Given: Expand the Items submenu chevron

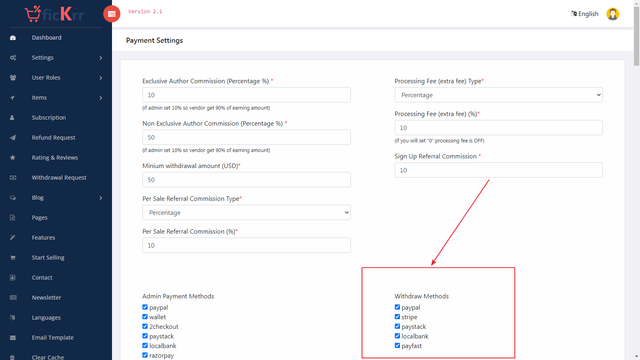Looking at the screenshot, I should [100, 98].
